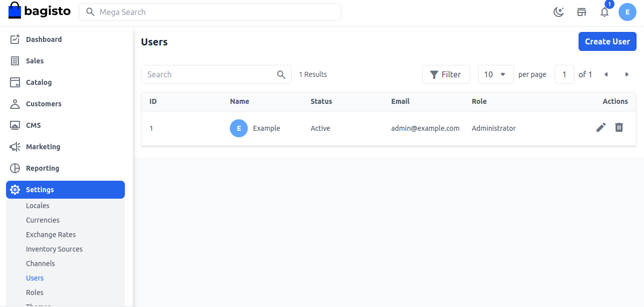This screenshot has width=644, height=307.
Task: Focus the Mega Search field
Action: [210, 12]
